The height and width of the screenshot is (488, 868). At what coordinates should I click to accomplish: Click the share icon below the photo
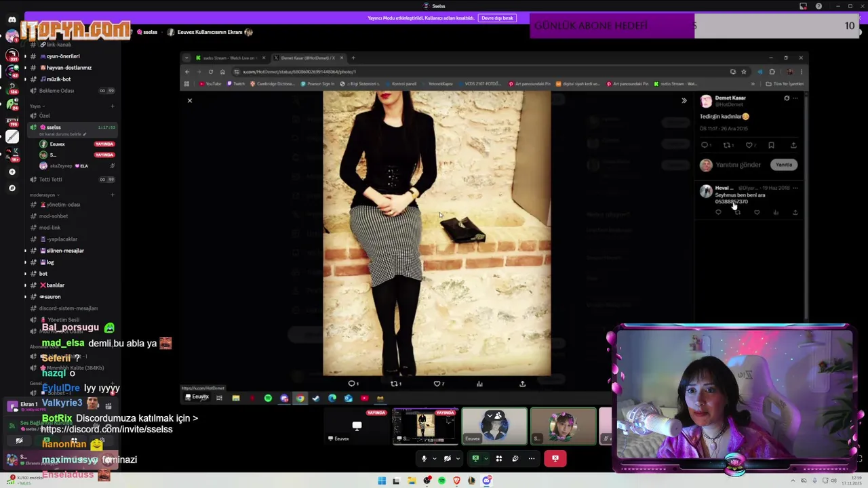pos(522,384)
